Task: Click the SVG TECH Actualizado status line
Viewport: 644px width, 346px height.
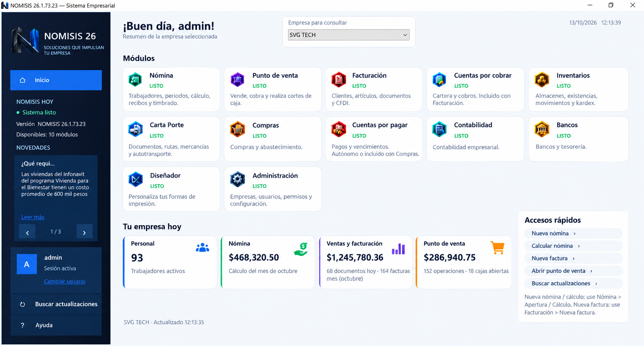Action: coord(164,322)
